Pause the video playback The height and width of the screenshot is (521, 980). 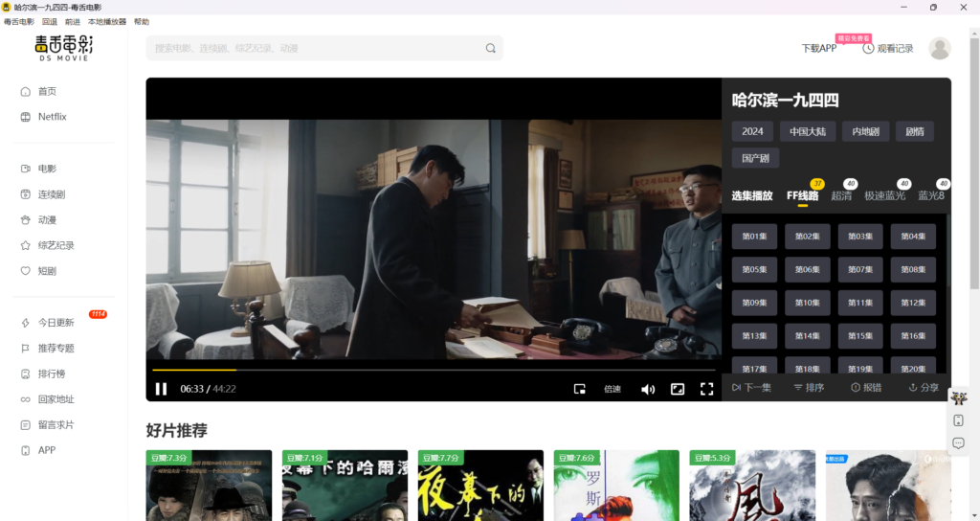click(x=161, y=389)
